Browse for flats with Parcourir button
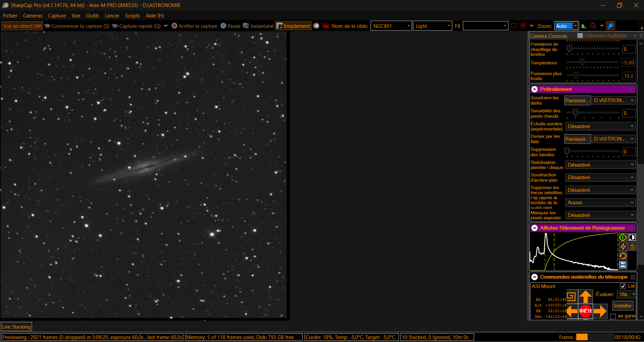This screenshot has height=342, width=644. point(578,139)
